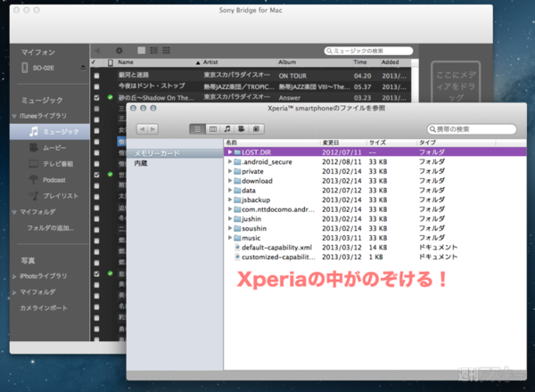
Task: Expand the private folder
Action: tap(230, 171)
